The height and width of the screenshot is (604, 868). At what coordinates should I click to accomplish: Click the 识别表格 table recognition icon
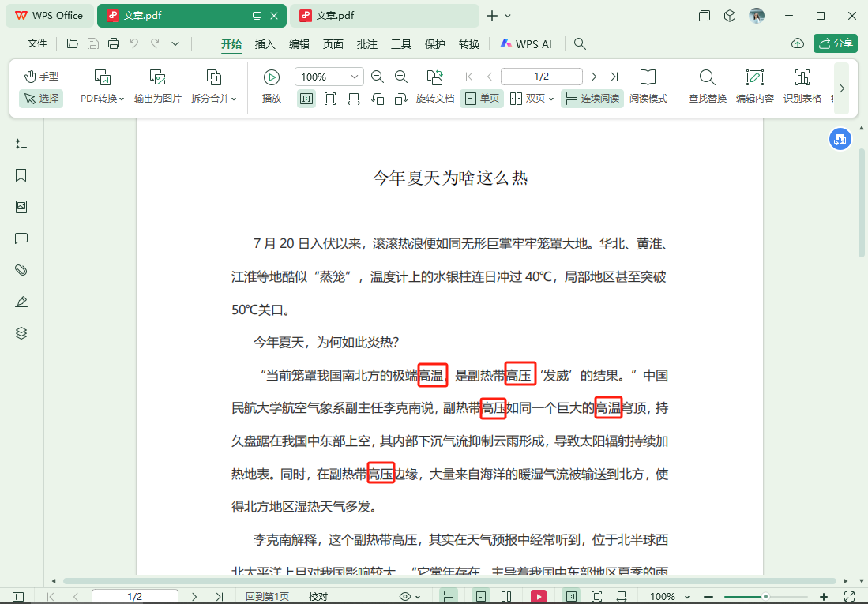click(x=802, y=77)
